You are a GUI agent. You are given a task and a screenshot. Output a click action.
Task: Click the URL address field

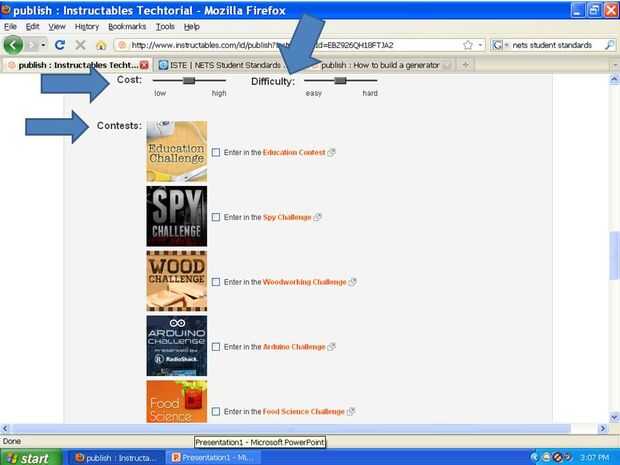tap(295, 45)
